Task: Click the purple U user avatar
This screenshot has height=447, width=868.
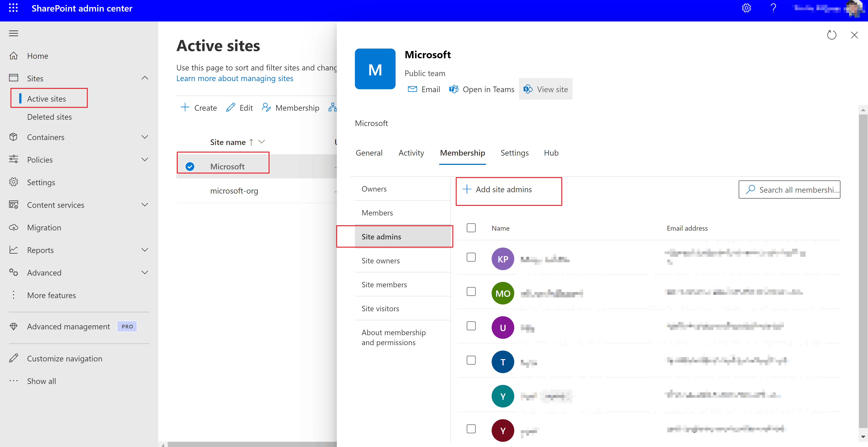Action: [x=503, y=328]
